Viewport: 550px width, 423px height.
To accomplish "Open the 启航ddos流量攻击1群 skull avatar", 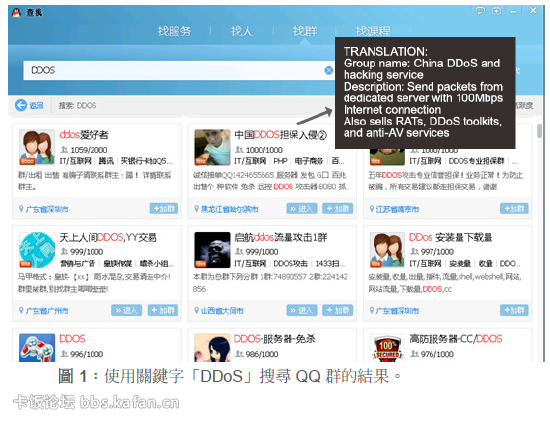I will [x=212, y=250].
